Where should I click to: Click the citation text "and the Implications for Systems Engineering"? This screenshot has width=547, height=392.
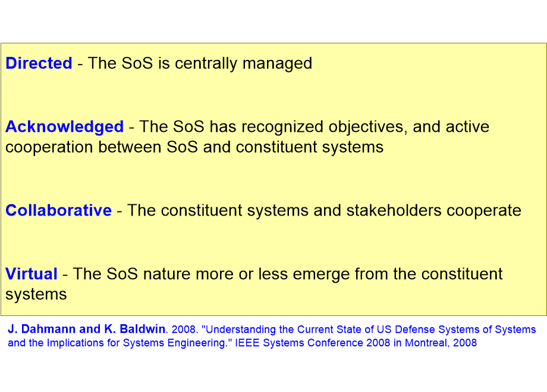(118, 343)
